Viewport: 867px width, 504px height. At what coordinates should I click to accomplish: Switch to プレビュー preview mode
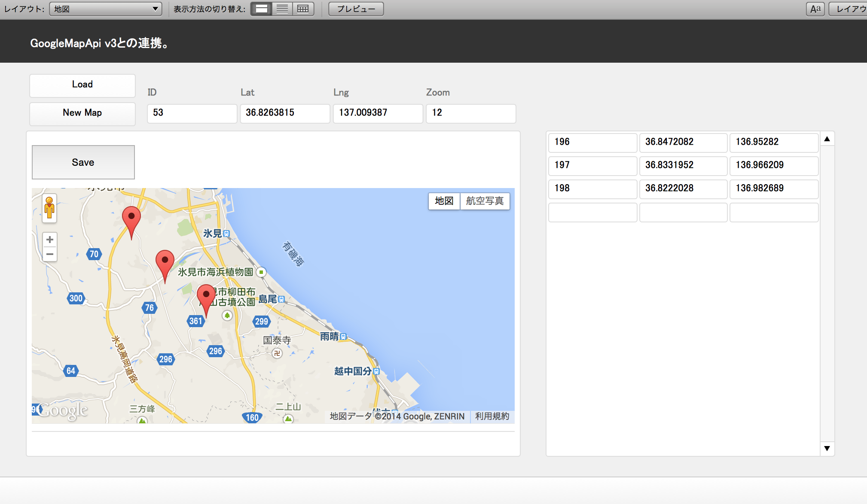pyautogui.click(x=356, y=9)
